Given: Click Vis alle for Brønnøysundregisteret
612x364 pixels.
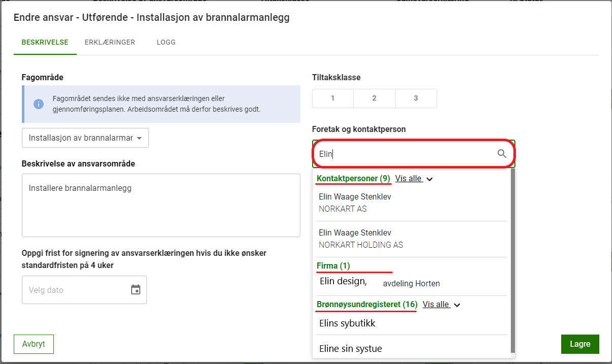Looking at the screenshot, I should coord(436,305).
